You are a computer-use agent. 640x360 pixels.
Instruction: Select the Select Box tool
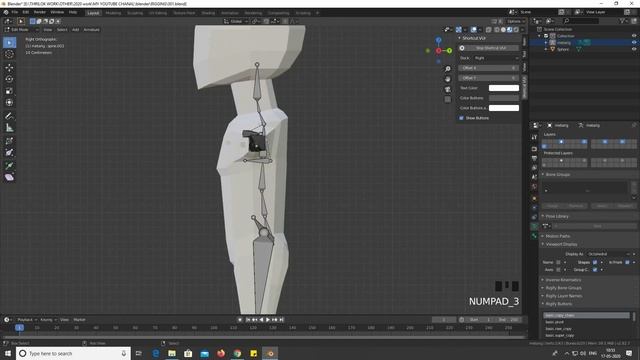click(x=9, y=42)
